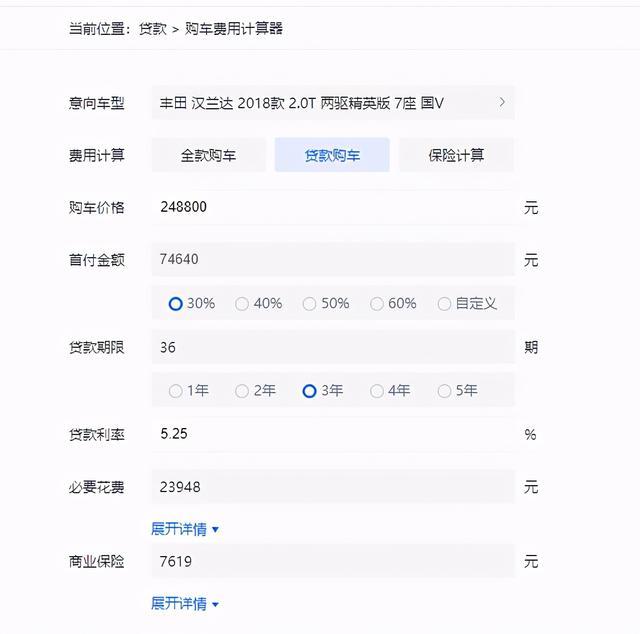This screenshot has width=640, height=634.
Task: Click the 购车价格 input showing 248800
Action: point(333,207)
